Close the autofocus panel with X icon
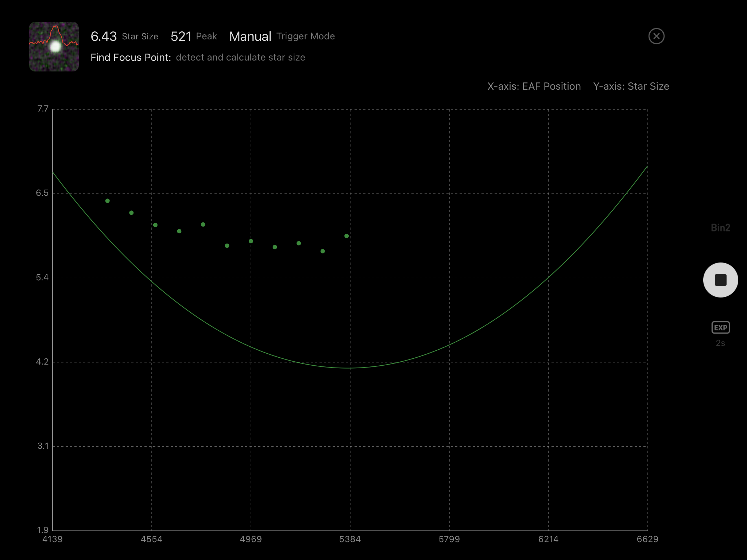 pyautogui.click(x=656, y=36)
